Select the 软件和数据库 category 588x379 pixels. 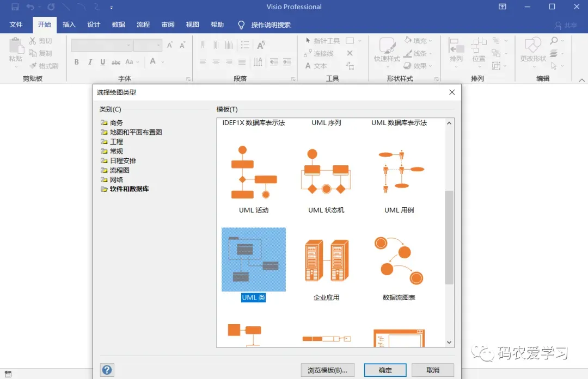(125, 189)
